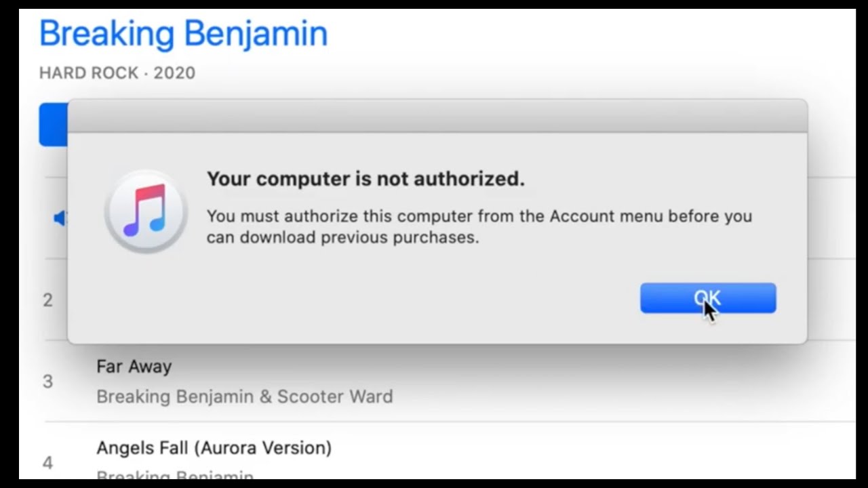Viewport: 868px width, 488px height.
Task: Open the Breaking Benjamin artist heading link
Action: point(183,33)
